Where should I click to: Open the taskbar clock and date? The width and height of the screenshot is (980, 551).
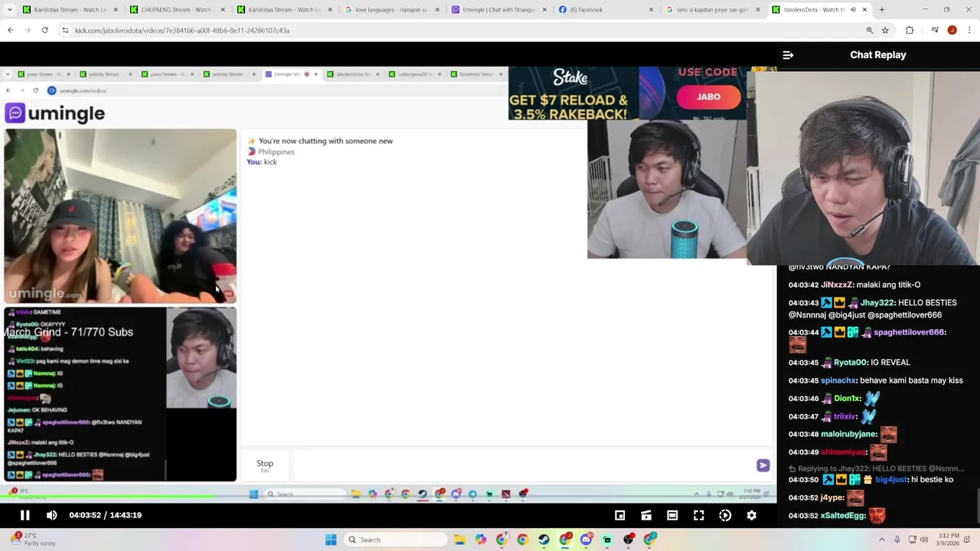point(948,540)
